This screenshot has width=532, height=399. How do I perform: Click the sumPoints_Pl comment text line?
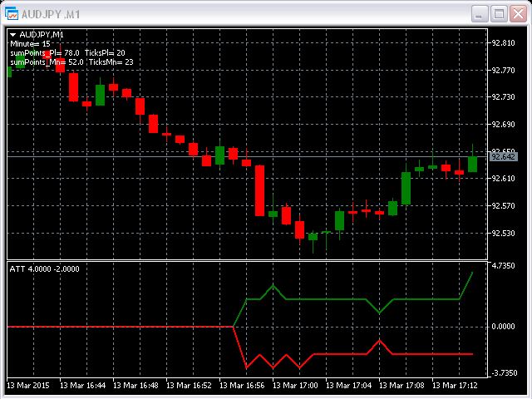pyautogui.click(x=71, y=52)
